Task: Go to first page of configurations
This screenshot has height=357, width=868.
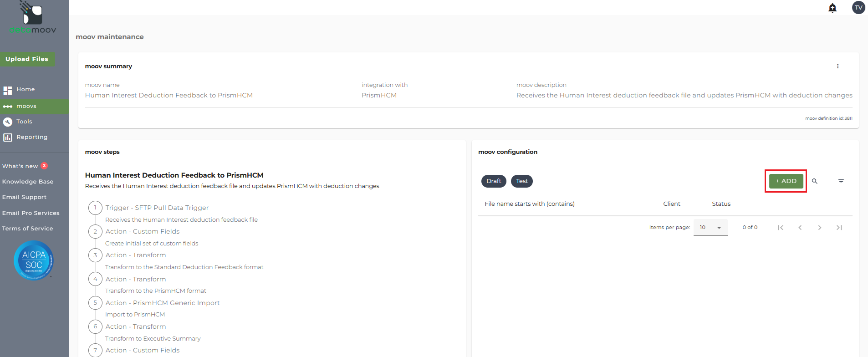Action: (x=781, y=228)
